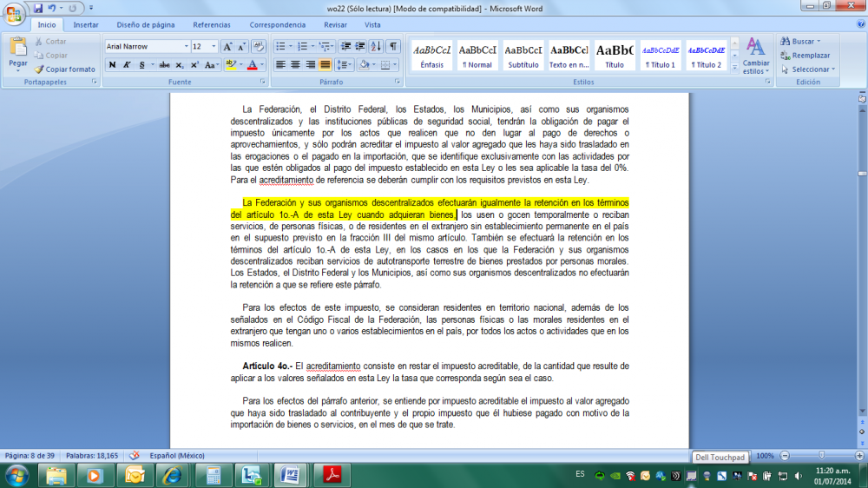Viewport: 868px width, 488px height.
Task: Align text to the right
Action: 311,65
